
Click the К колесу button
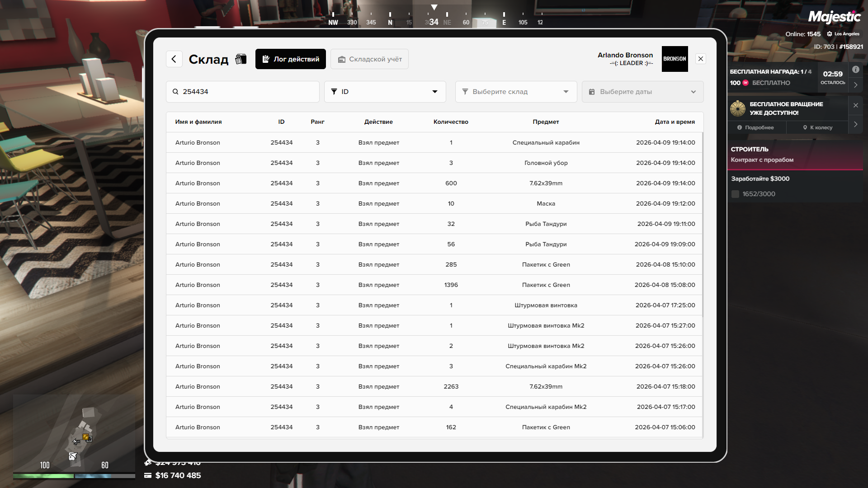[x=817, y=128]
